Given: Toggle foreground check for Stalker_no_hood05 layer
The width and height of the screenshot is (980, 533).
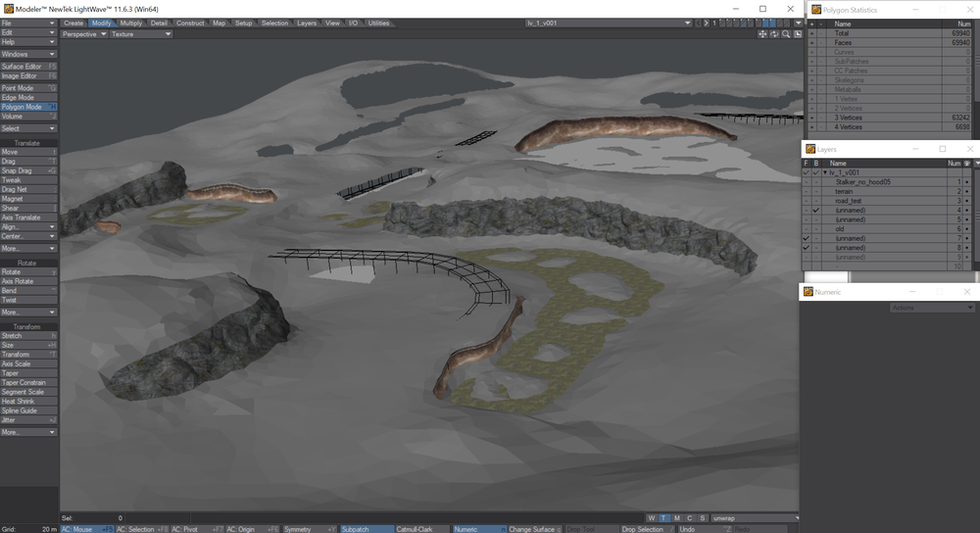Looking at the screenshot, I should tap(807, 182).
